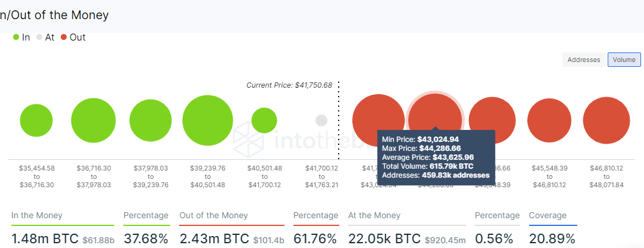
Task: Click red bubble for $45,548.39 to $46,810.12
Action: click(x=549, y=120)
